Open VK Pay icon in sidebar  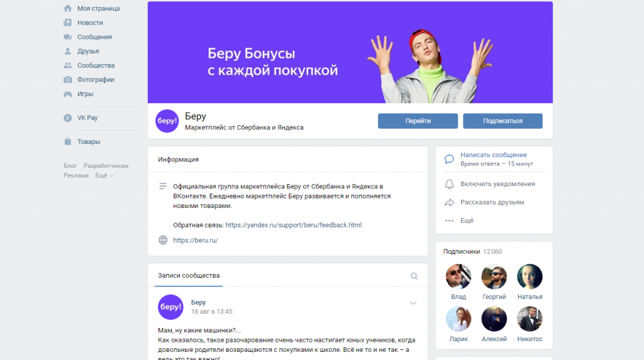pyautogui.click(x=68, y=118)
